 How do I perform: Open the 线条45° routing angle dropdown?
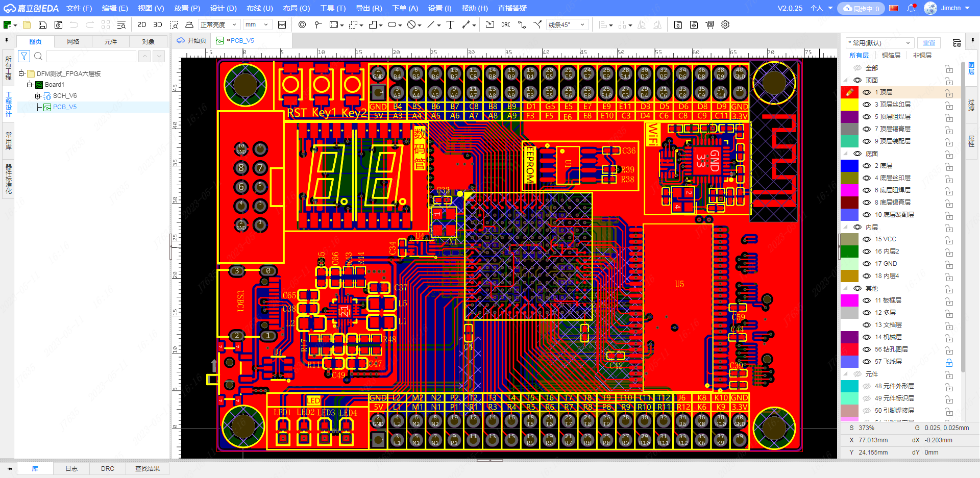tap(567, 24)
